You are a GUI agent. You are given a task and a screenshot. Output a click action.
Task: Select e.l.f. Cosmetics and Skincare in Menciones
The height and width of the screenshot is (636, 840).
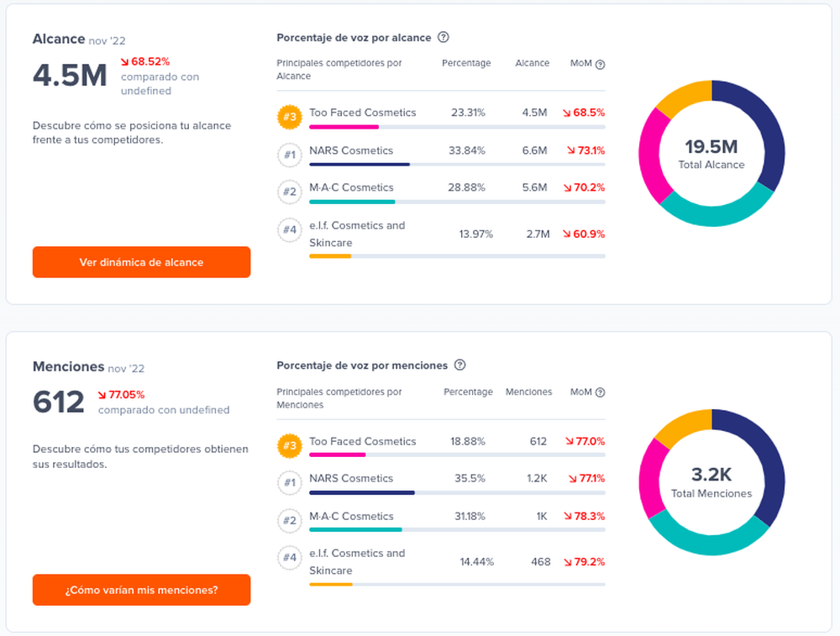pos(357,562)
